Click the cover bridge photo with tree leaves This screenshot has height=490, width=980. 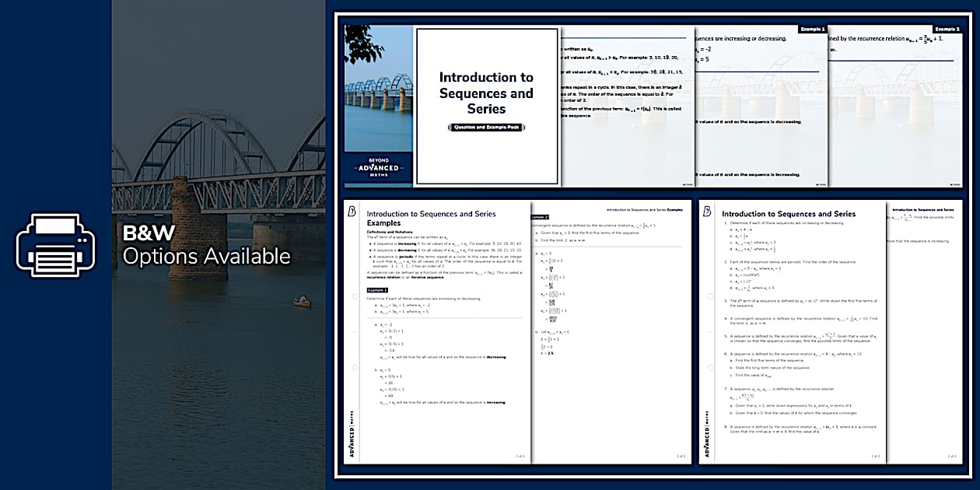point(378,93)
